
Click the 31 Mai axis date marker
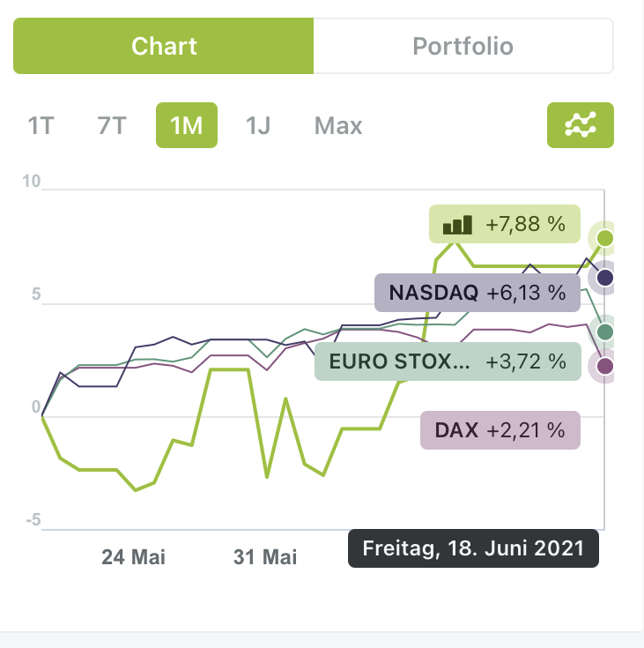click(x=265, y=557)
